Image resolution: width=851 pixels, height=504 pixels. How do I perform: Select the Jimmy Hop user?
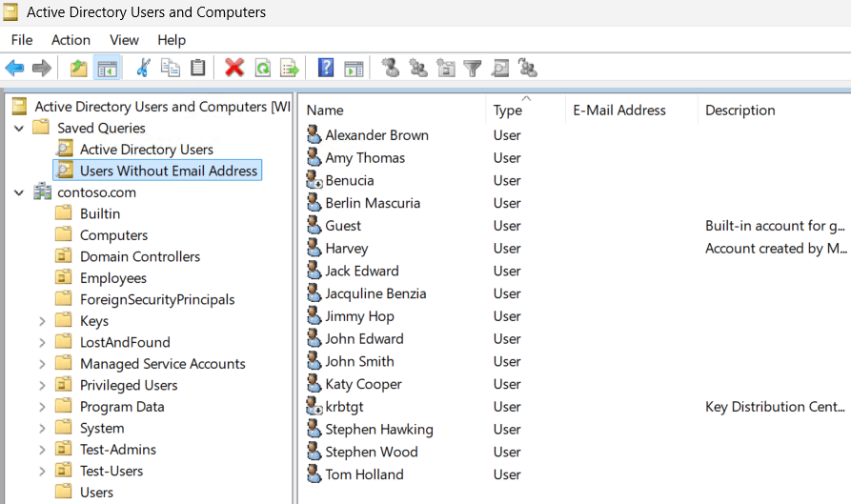[x=359, y=316]
